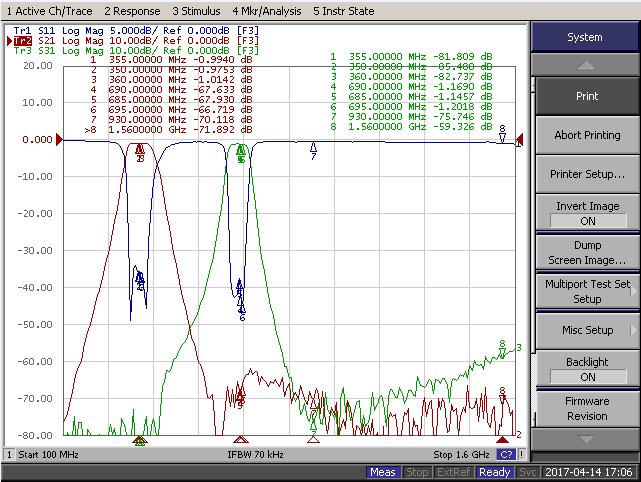Click the trace 2 end label
Viewport: 641px width, 482px height.
[x=519, y=435]
